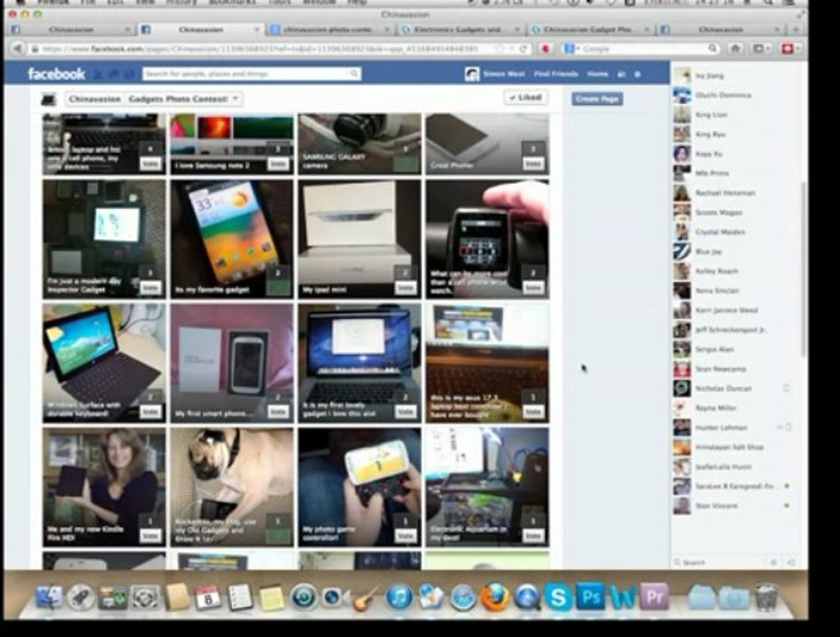Open Calendar app in the dock
This screenshot has width=840, height=637.
[208, 597]
